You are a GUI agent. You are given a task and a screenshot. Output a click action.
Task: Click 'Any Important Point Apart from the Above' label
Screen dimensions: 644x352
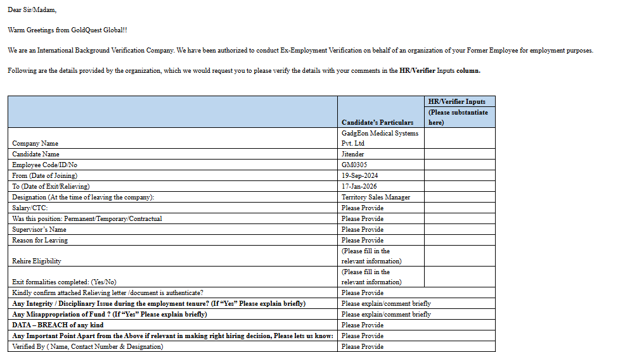point(172,336)
